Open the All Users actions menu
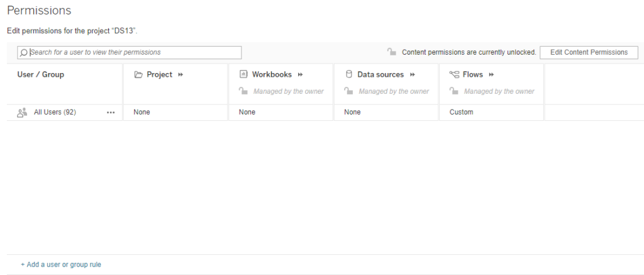 [111, 113]
